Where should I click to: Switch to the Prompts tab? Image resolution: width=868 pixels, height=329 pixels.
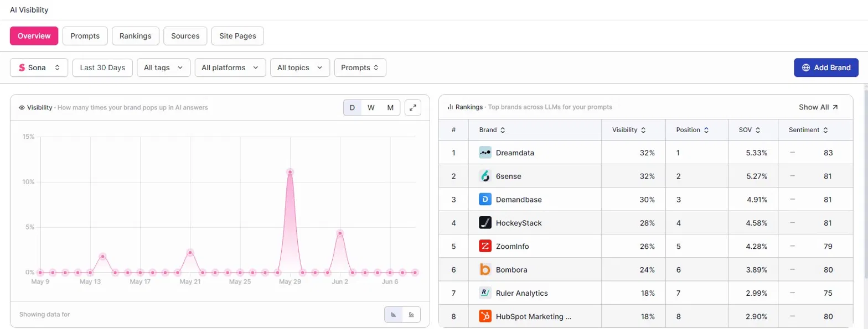coord(85,36)
